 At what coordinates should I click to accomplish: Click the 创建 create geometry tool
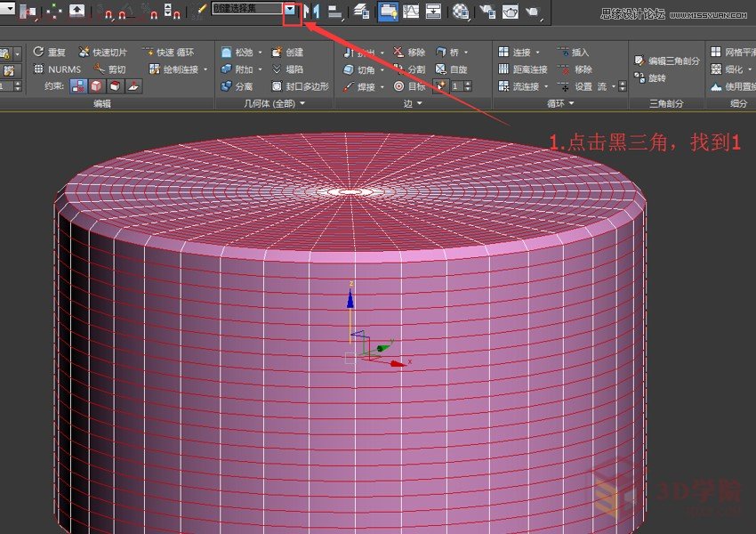click(288, 53)
